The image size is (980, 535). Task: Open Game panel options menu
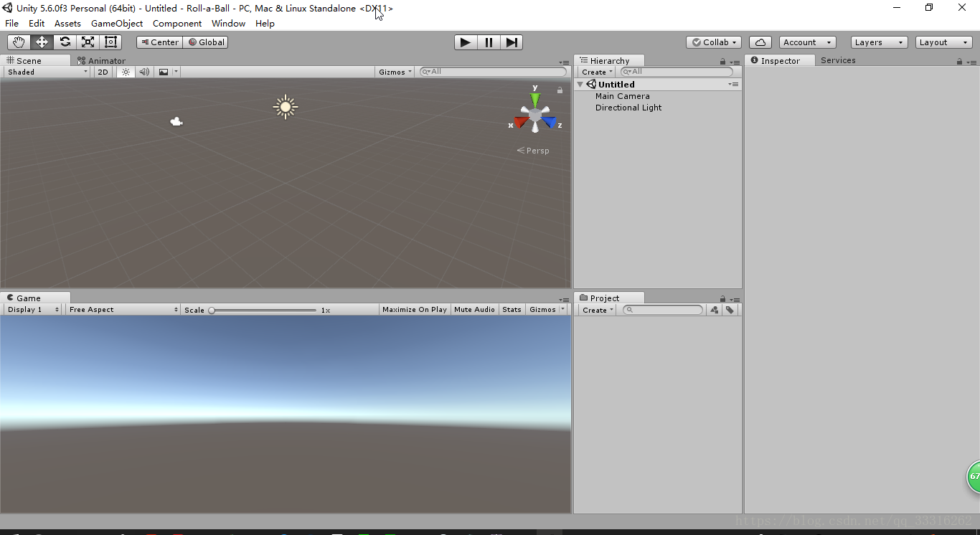pyautogui.click(x=564, y=300)
